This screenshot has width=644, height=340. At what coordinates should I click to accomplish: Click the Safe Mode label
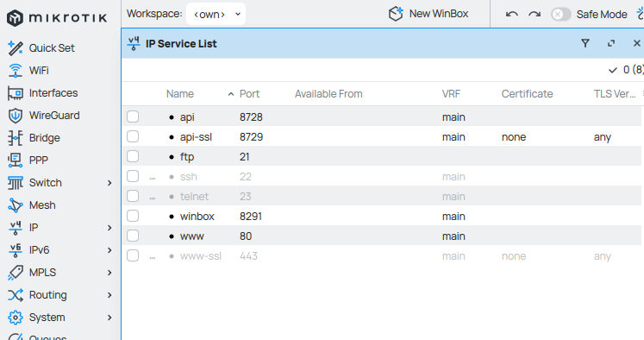point(602,15)
